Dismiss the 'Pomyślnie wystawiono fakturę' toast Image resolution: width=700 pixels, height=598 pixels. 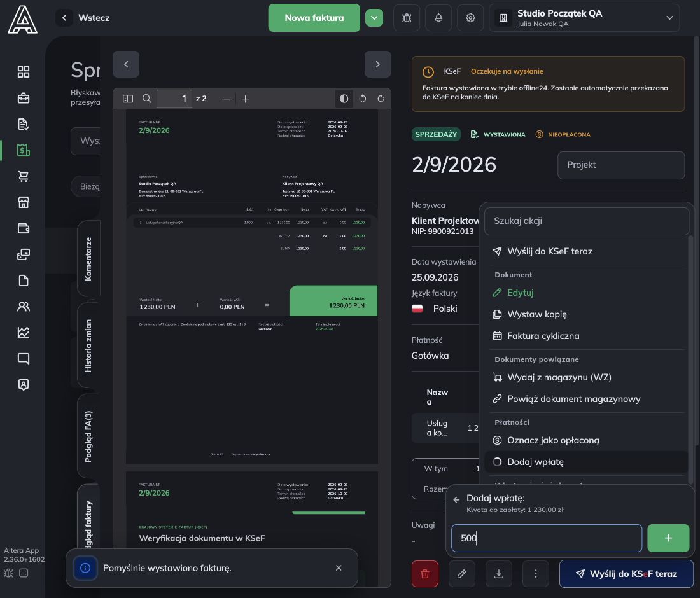[339, 568]
